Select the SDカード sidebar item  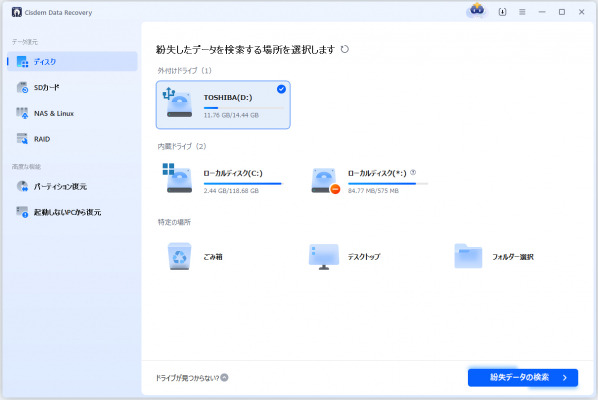[72, 87]
